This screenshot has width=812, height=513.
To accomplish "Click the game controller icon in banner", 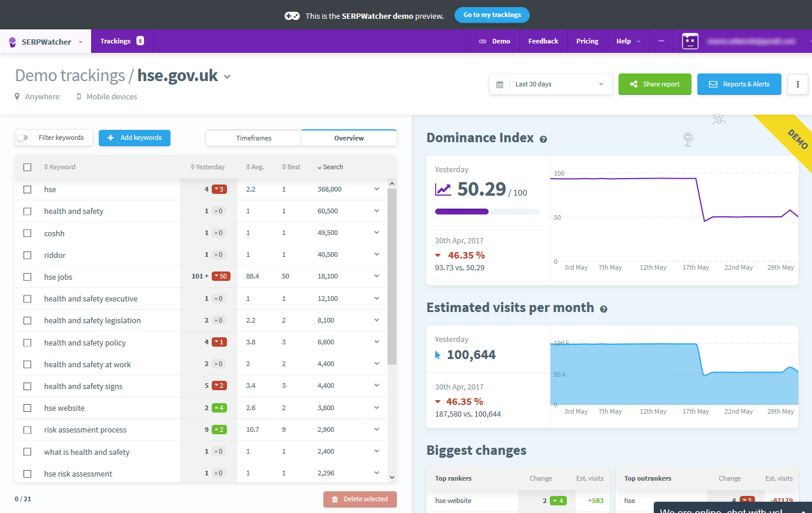I will (292, 16).
